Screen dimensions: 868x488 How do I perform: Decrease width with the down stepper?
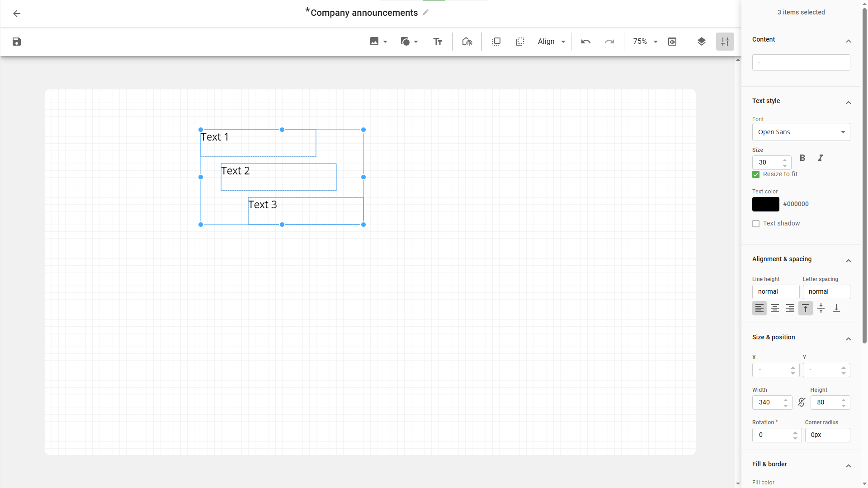[786, 405]
